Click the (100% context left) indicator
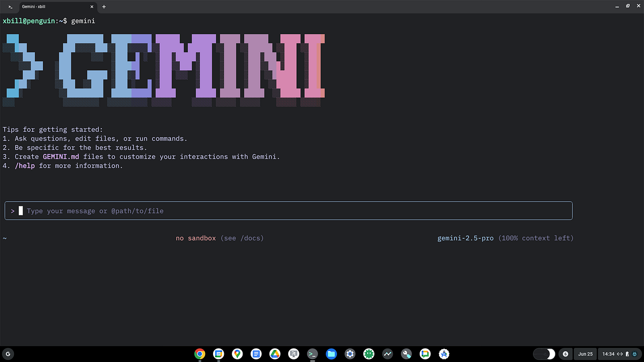Image resolution: width=644 pixels, height=362 pixels. pyautogui.click(x=536, y=238)
